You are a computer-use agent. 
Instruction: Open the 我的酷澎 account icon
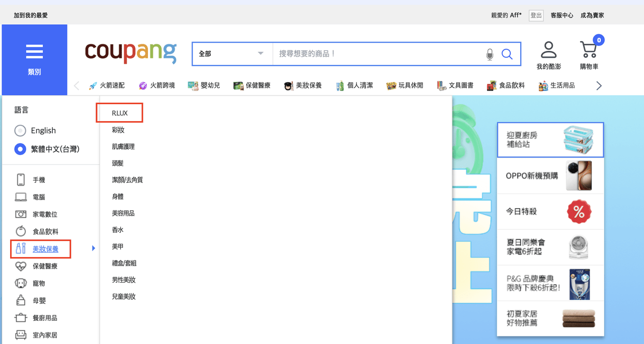point(548,50)
